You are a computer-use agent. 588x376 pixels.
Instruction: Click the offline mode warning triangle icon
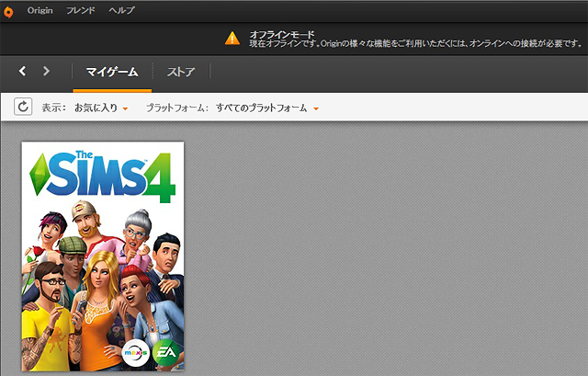click(232, 39)
